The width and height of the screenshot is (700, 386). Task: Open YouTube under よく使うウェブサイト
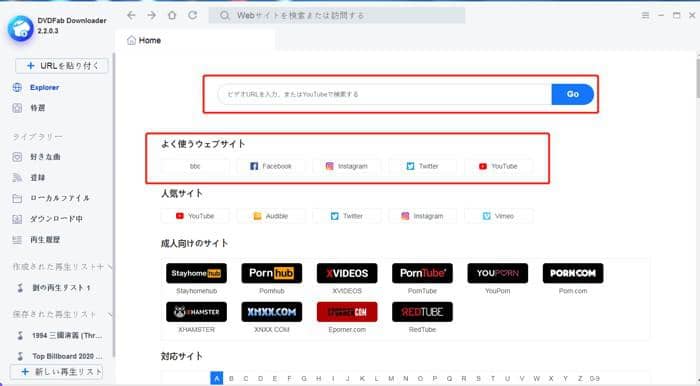(499, 166)
